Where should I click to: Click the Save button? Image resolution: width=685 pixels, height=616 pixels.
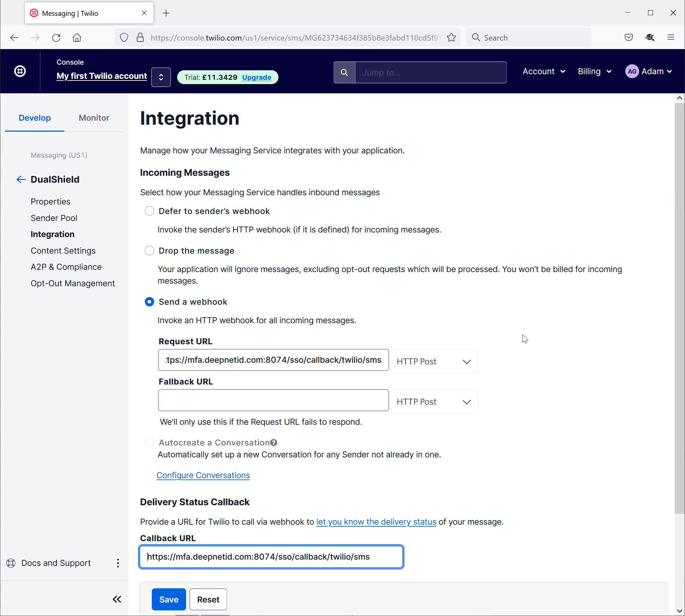[x=169, y=600]
